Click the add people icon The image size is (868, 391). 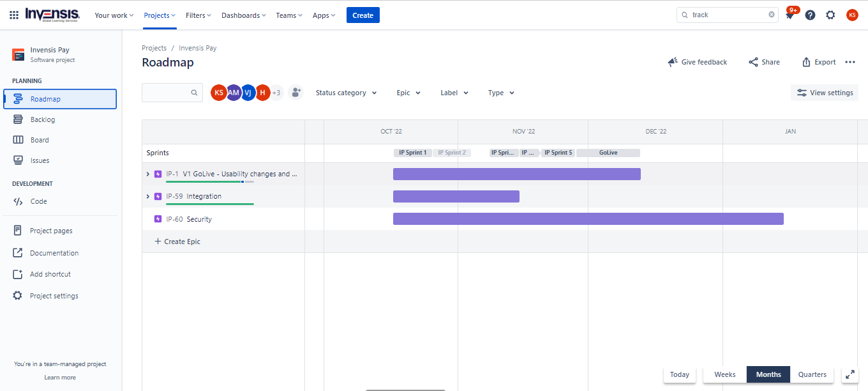tap(295, 93)
